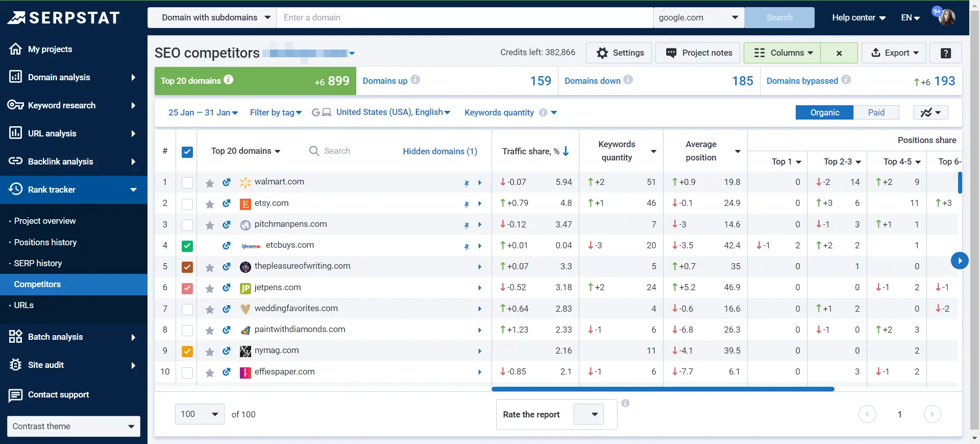980x444 pixels.
Task: Click info icon beside Domains up
Action: click(x=415, y=80)
